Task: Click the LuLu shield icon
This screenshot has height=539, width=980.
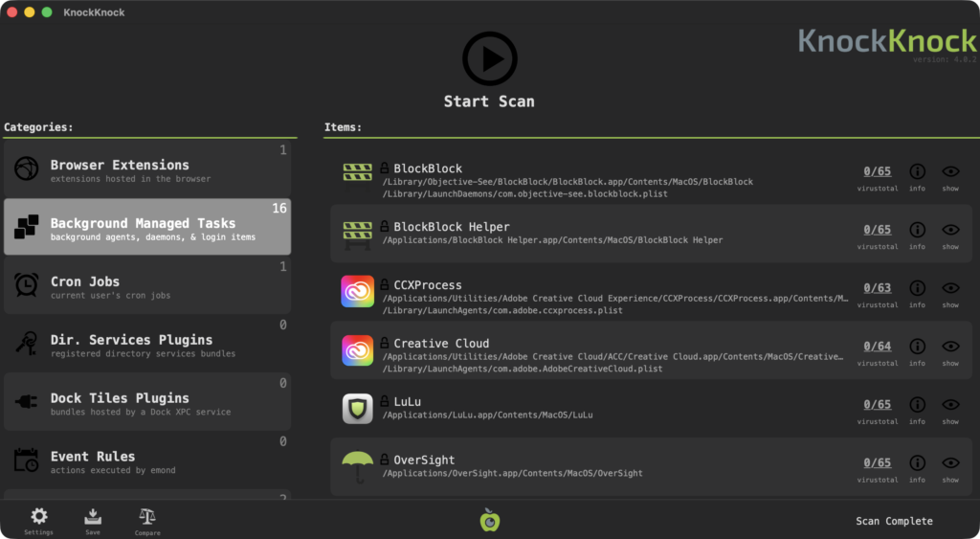Action: (358, 408)
